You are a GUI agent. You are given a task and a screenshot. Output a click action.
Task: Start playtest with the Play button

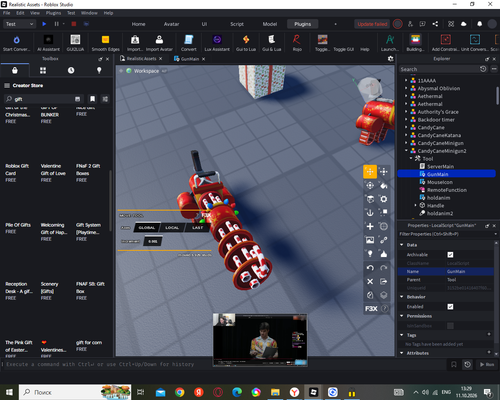44,24
